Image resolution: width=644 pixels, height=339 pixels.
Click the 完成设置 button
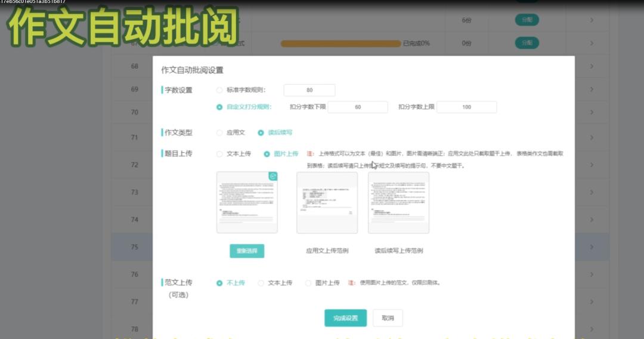[x=345, y=318]
